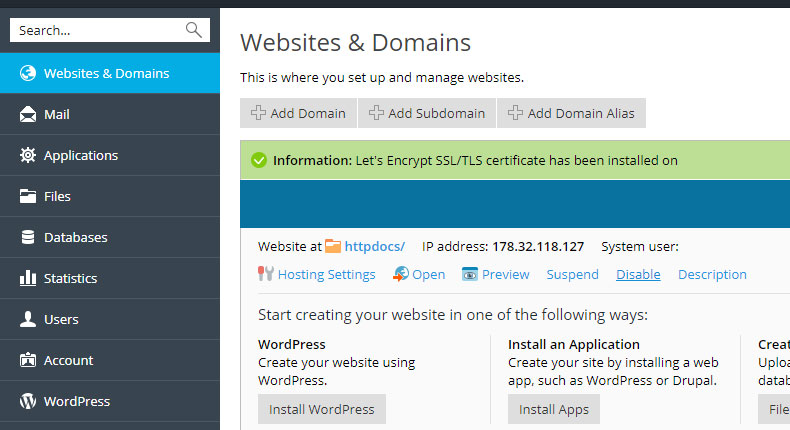
Task: Click the Websites & Domains page heading
Action: (355, 42)
